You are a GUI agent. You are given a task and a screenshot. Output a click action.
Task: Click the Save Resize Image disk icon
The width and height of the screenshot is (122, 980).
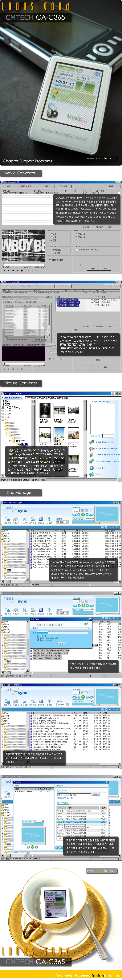pos(92,449)
